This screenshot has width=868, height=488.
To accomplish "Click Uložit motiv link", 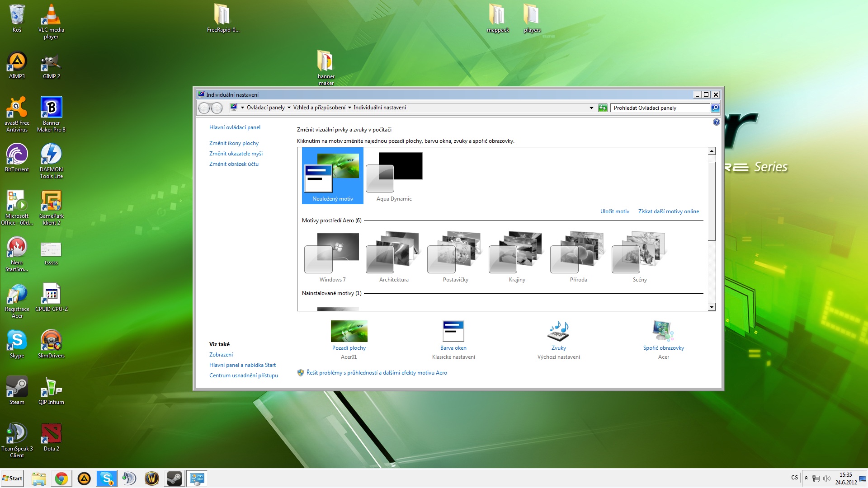I will point(614,211).
